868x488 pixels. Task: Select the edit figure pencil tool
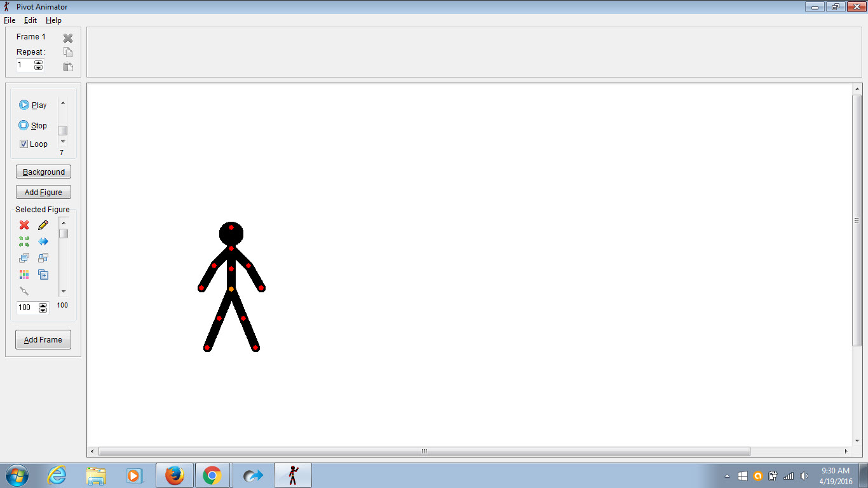coord(43,224)
